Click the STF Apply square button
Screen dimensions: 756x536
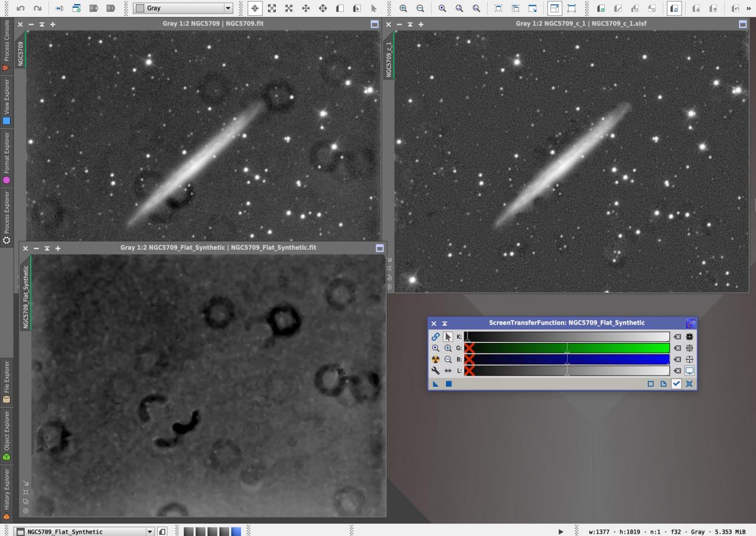pos(448,384)
